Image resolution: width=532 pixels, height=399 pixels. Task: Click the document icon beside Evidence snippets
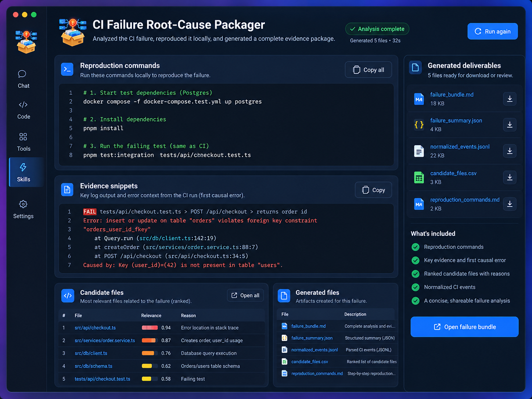tap(67, 190)
